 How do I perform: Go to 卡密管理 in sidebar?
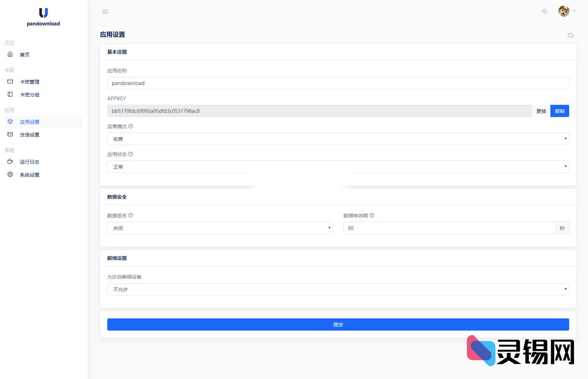[x=30, y=82]
